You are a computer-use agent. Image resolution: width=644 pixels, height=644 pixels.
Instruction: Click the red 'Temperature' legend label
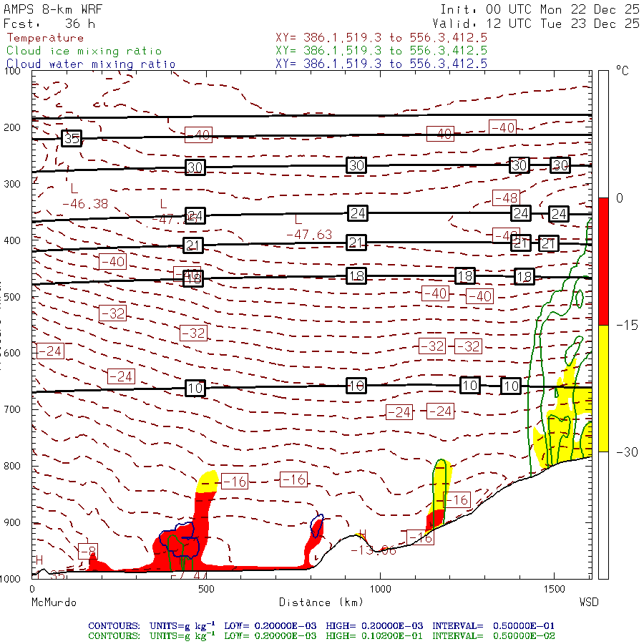[45, 38]
